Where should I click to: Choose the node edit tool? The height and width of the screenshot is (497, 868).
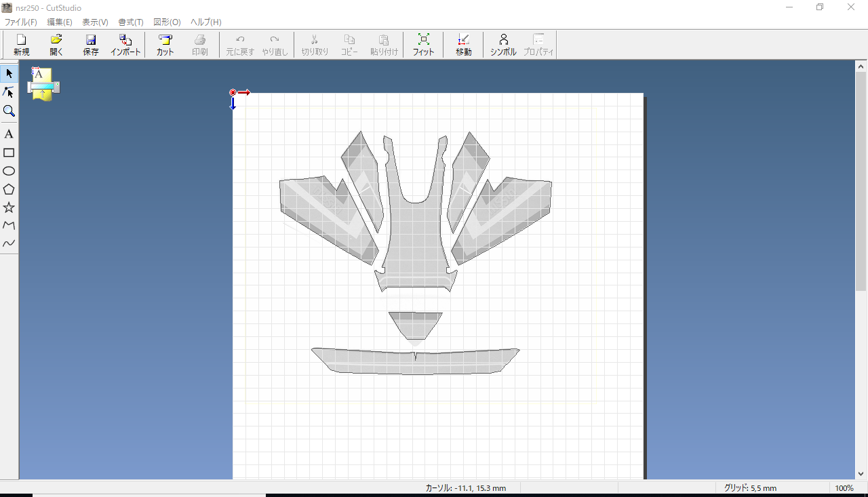pos(9,92)
